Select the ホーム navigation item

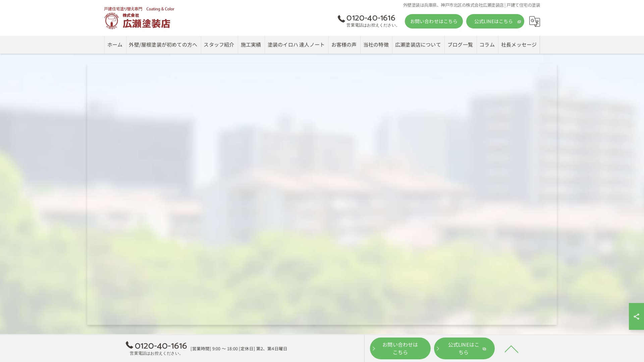pos(115,45)
